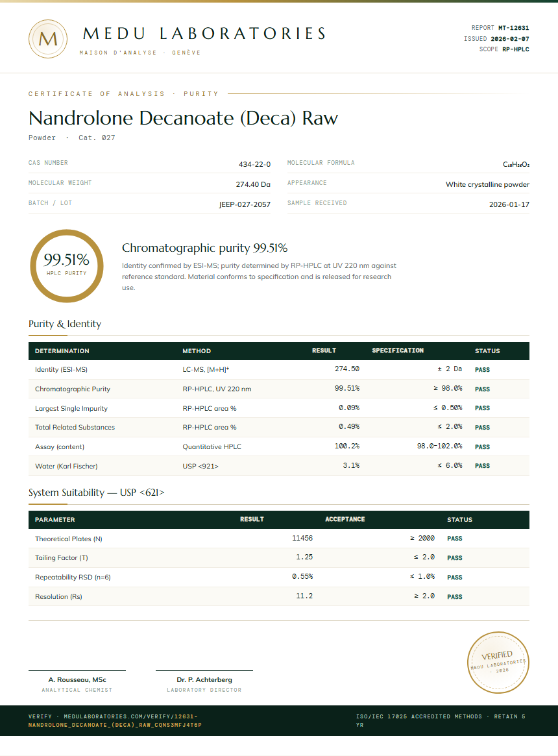The image size is (558, 756).
Task: Select molecular formula value
Action: coord(516,164)
